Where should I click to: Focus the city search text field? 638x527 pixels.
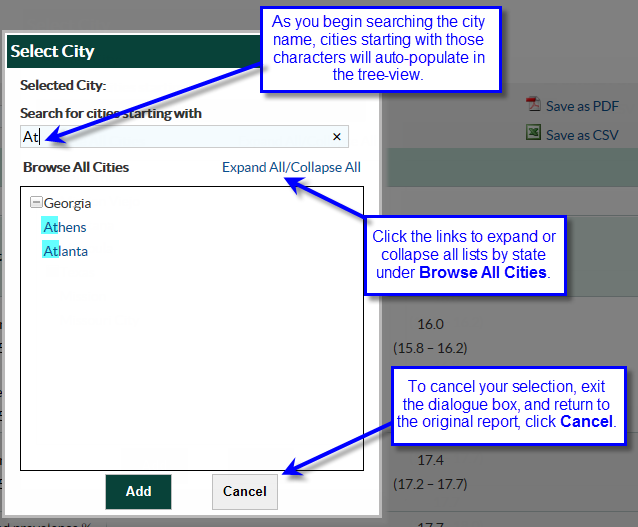tap(180, 137)
